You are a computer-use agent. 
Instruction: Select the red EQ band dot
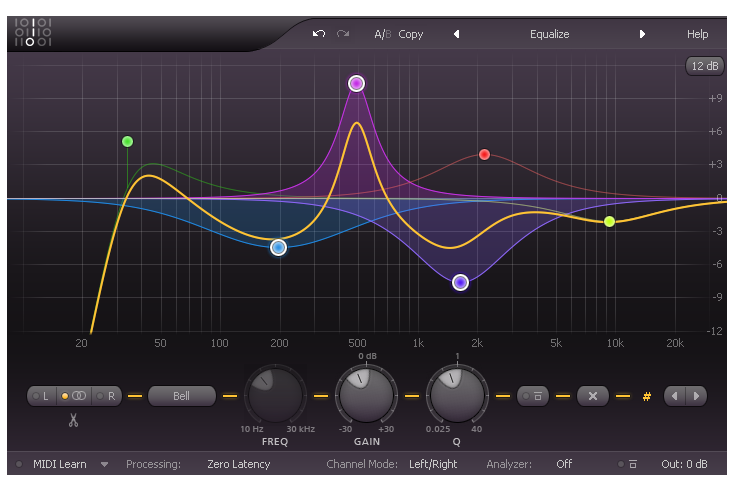484,154
